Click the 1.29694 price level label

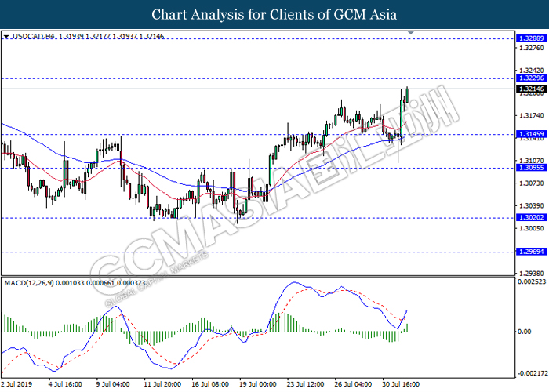point(531,252)
